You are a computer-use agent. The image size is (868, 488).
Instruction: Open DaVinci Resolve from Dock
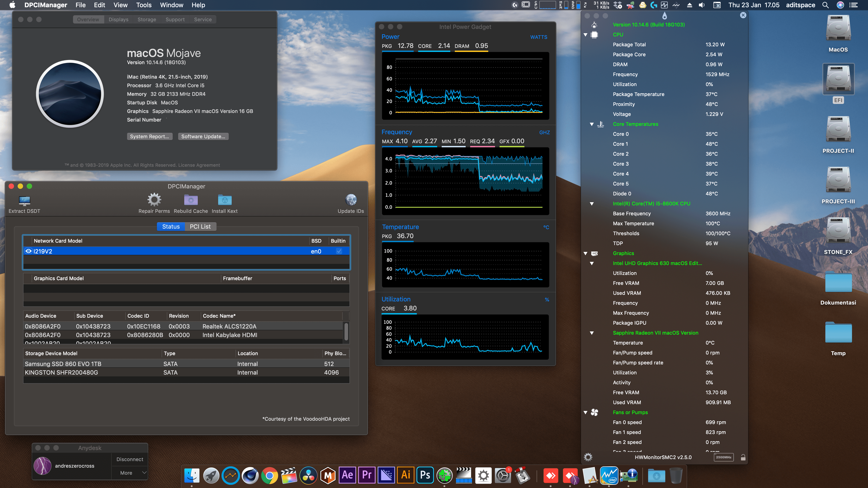pyautogui.click(x=308, y=476)
